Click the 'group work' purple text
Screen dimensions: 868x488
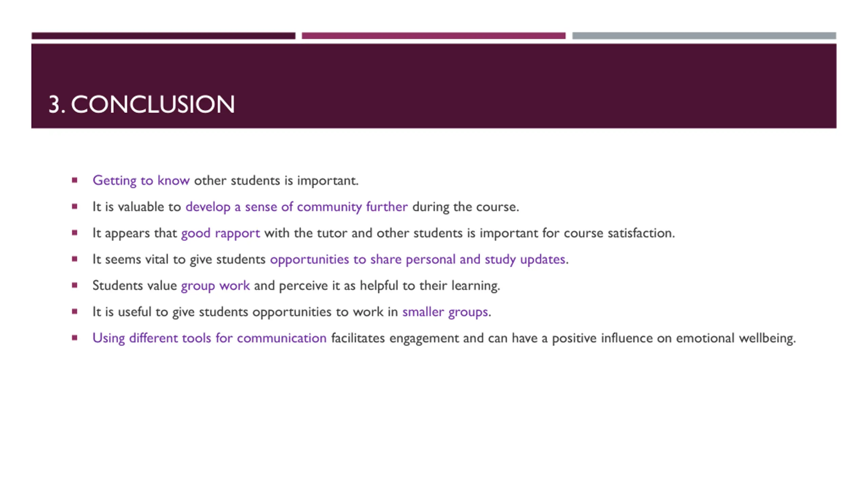(215, 286)
